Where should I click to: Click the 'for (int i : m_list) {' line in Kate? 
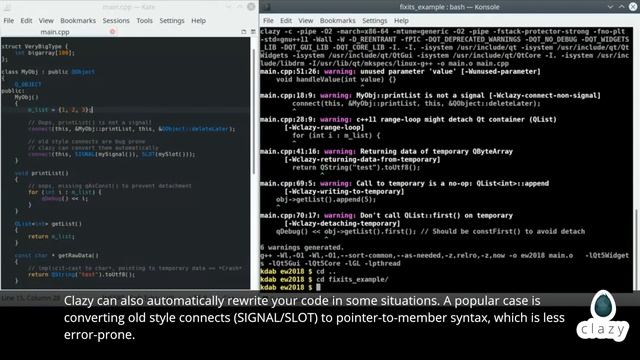click(x=64, y=192)
